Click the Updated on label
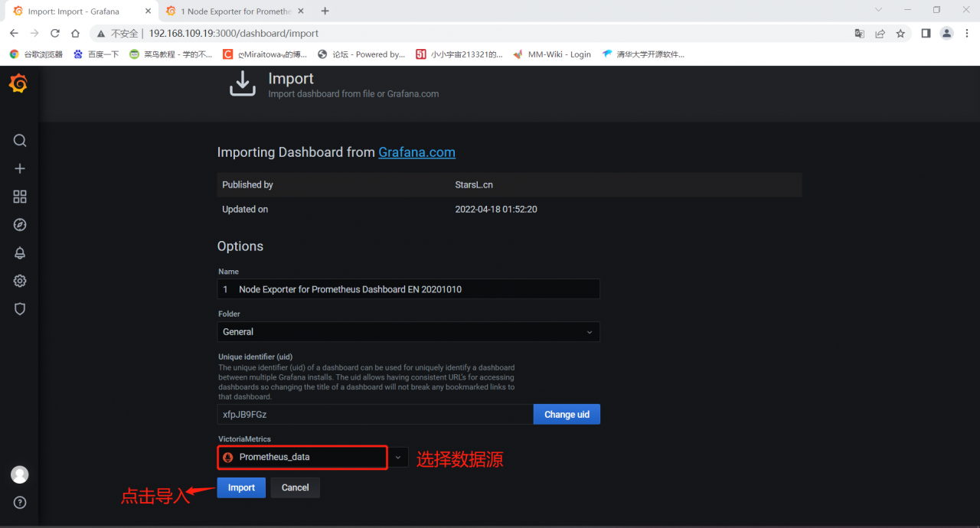Viewport: 980px width, 528px height. coord(245,209)
